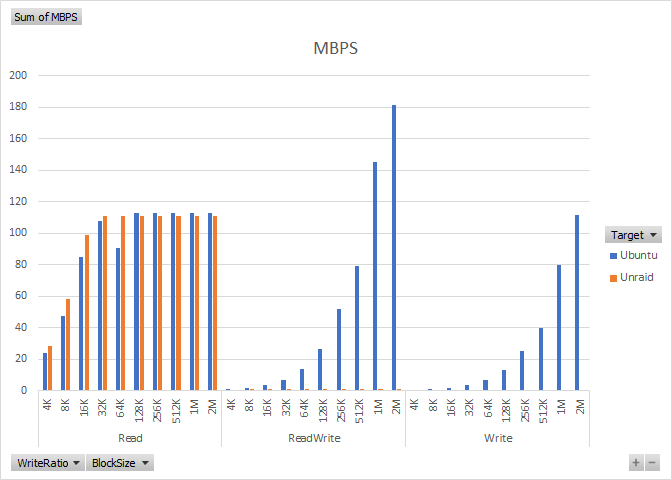Click the 200 value on vertical axis
Viewport: 672px width, 480px height.
click(x=19, y=76)
